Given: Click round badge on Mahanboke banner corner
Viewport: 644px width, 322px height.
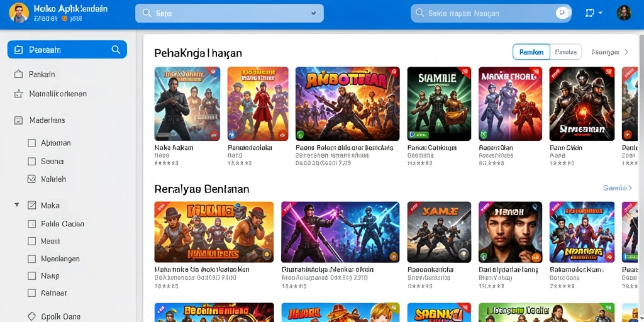Looking at the screenshot, I should click(266, 255).
